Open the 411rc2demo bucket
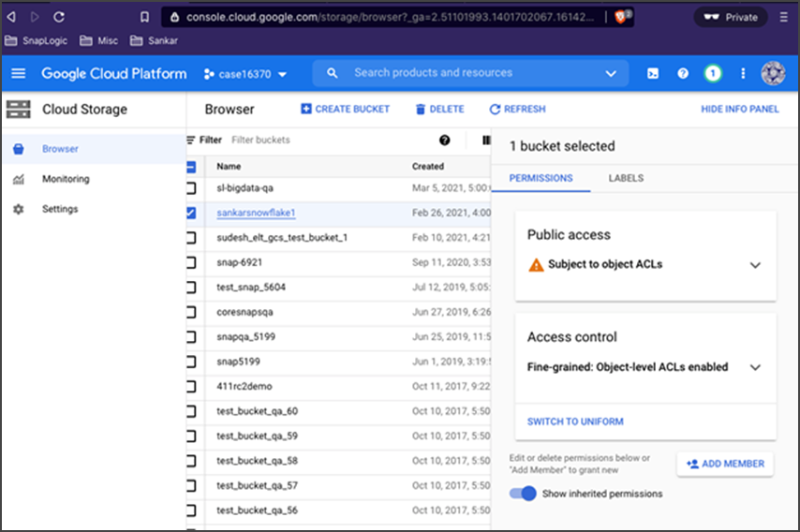Viewport: 800px width, 532px height. click(x=244, y=387)
